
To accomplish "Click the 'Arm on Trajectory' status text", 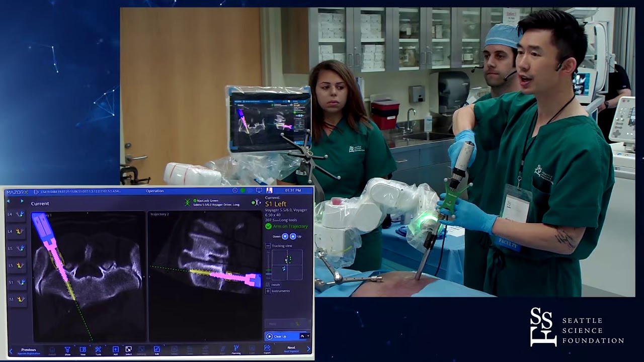I will pyautogui.click(x=290, y=226).
